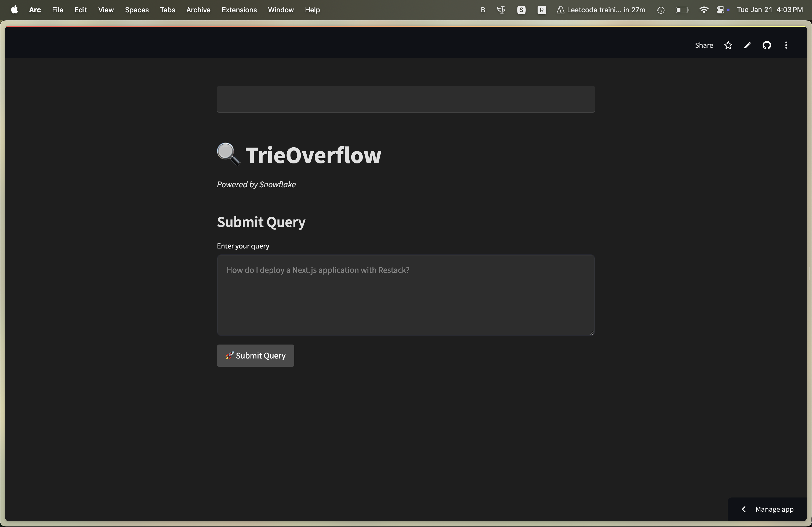Open the Wi-Fi status icon

[704, 10]
